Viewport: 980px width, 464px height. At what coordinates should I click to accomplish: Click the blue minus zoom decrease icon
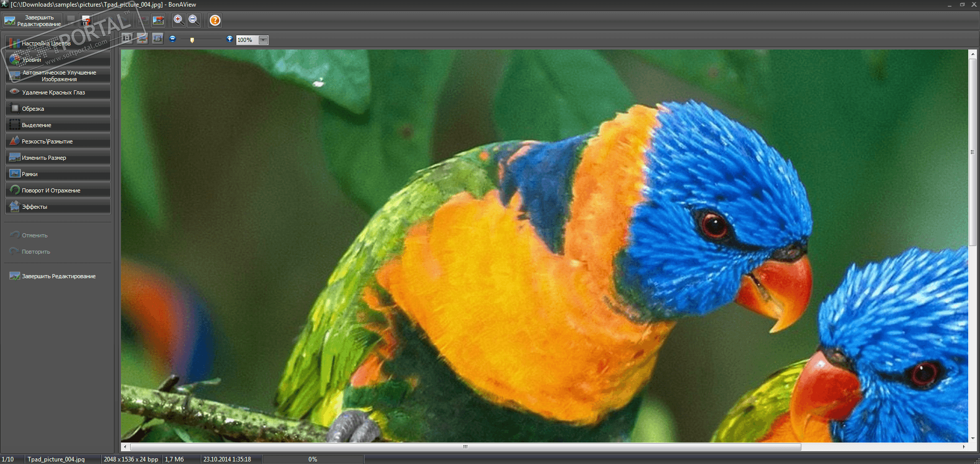point(173,38)
